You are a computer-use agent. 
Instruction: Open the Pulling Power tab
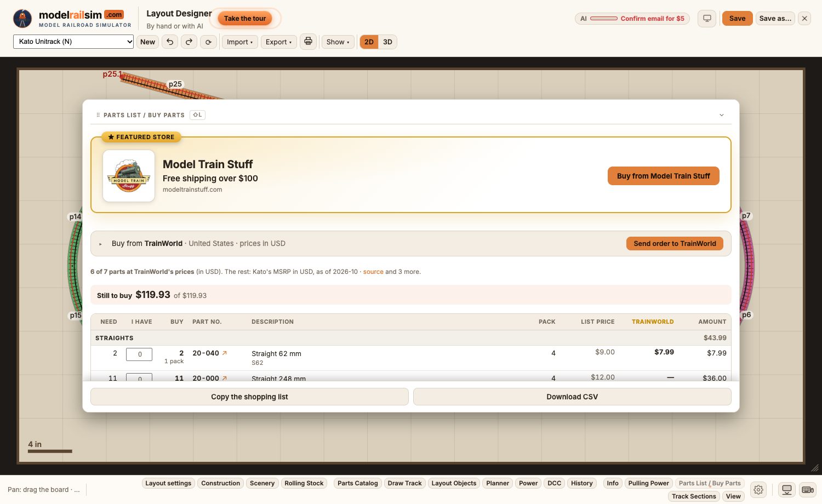point(649,483)
